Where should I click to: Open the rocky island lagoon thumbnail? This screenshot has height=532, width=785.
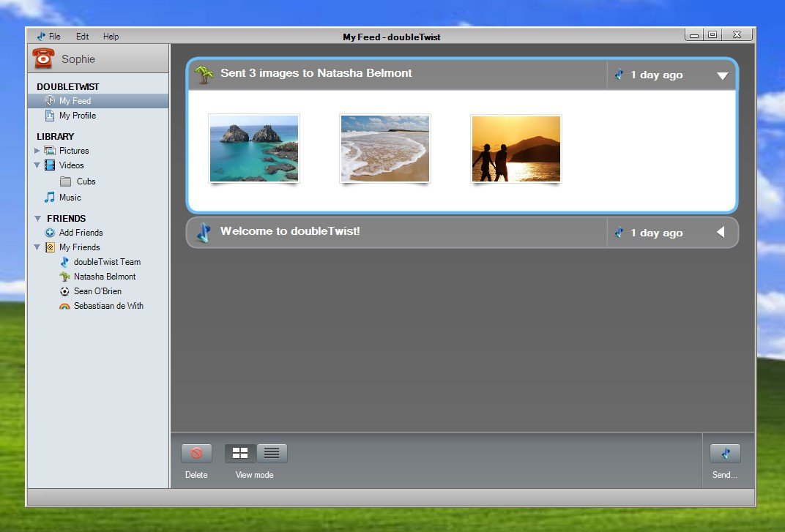[254, 149]
